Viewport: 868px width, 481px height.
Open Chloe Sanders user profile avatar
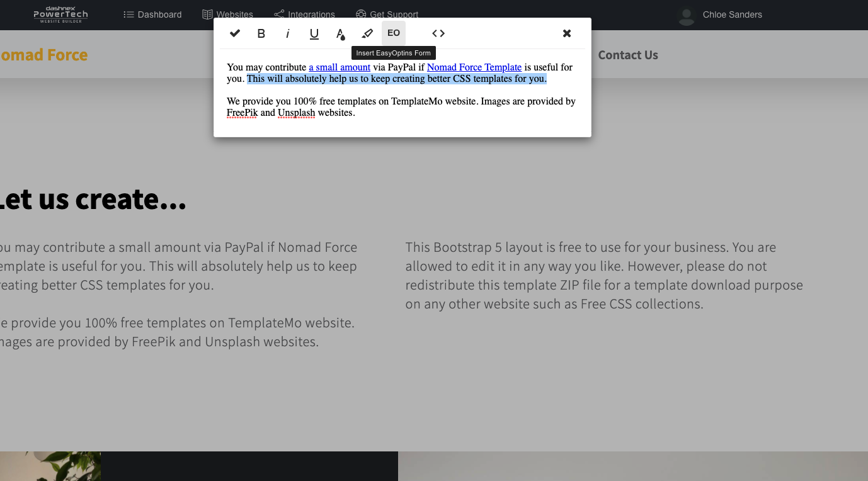[686, 15]
